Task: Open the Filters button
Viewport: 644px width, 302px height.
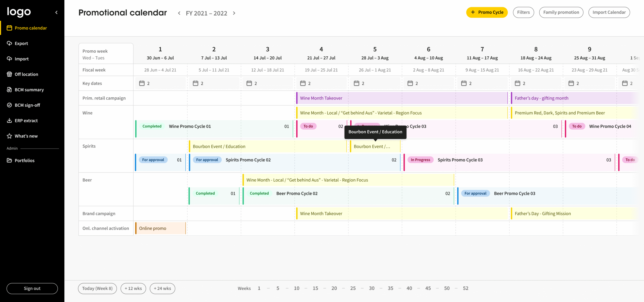Action: 523,12
